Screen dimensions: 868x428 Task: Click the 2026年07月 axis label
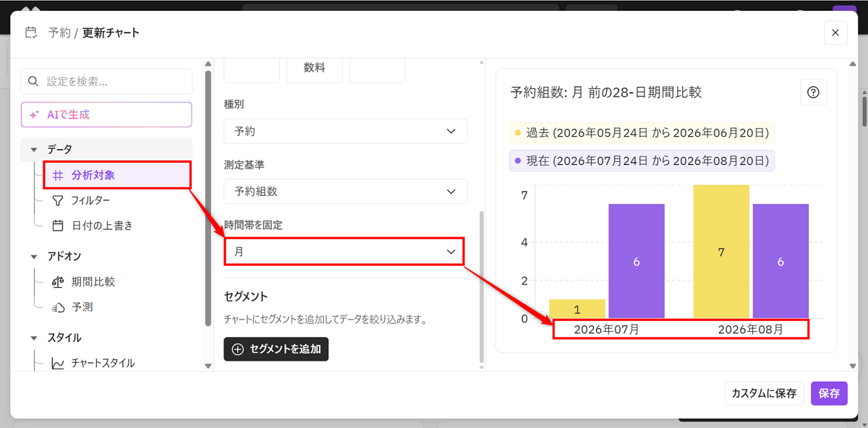coord(606,329)
